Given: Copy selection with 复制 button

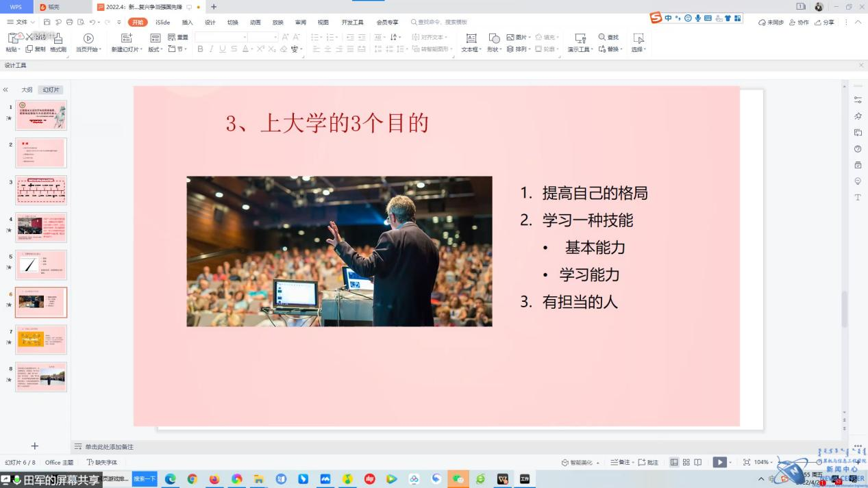Looking at the screenshot, I should [34, 49].
